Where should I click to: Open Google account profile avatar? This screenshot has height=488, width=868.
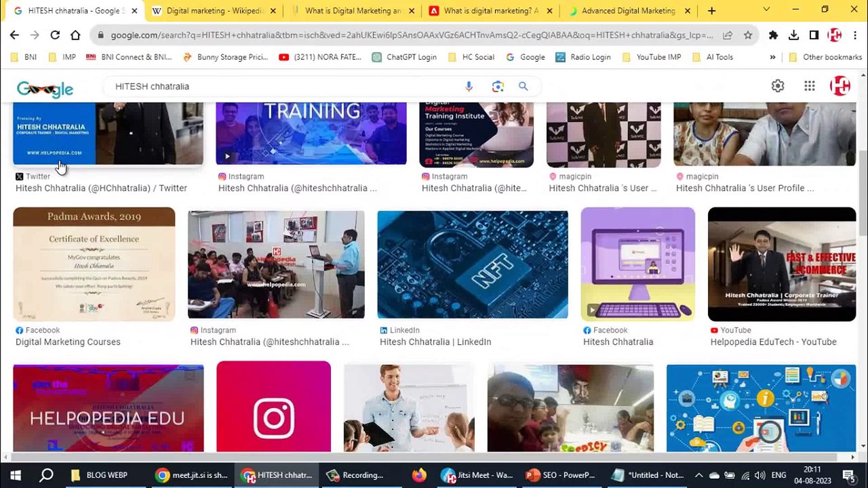[x=840, y=86]
